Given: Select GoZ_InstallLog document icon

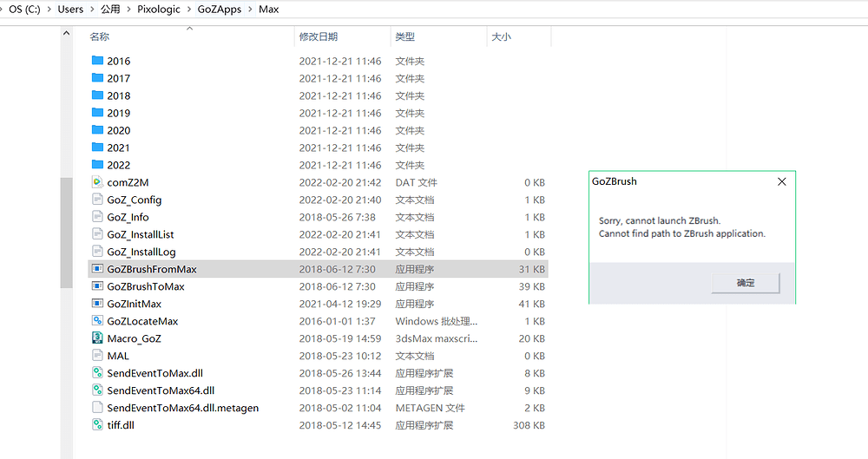Looking at the screenshot, I should coord(97,252).
